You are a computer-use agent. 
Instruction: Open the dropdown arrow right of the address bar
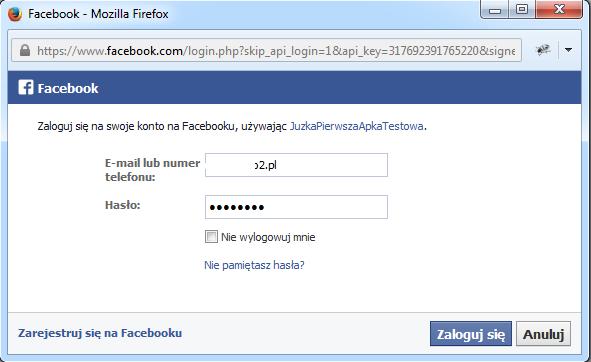568,50
